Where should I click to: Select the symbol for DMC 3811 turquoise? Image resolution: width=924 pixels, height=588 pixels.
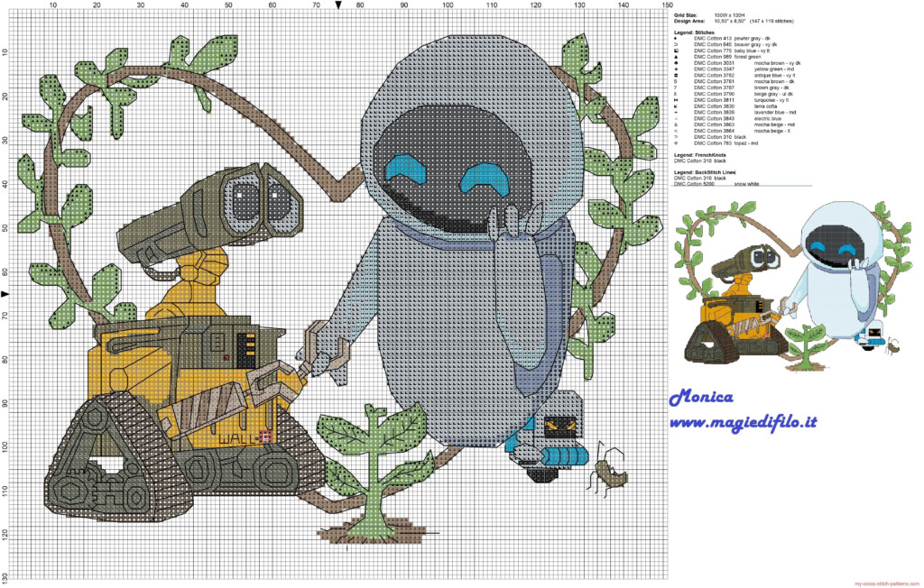click(676, 100)
